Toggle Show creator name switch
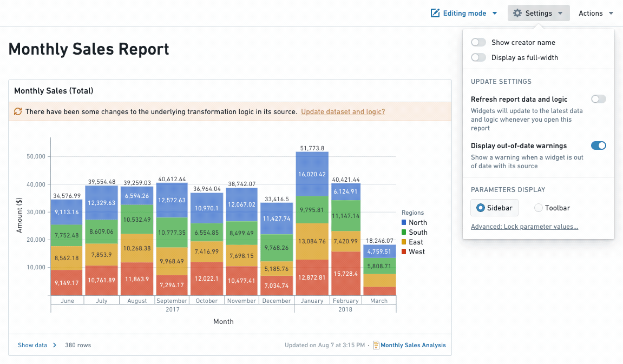The width and height of the screenshot is (623, 364). [478, 43]
